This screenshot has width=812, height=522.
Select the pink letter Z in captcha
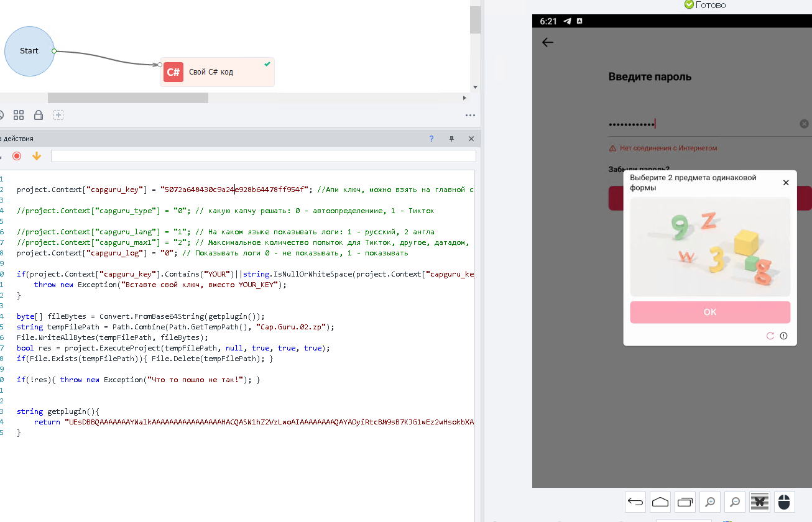(709, 221)
